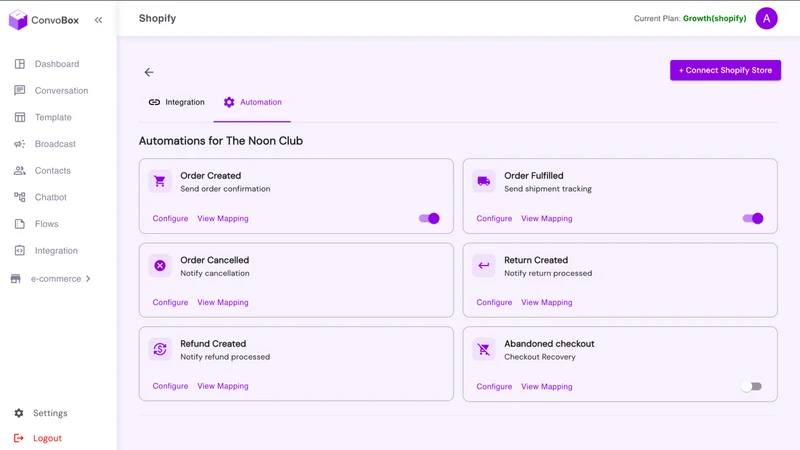
Task: Click Connect Shopify Store button
Action: pyautogui.click(x=725, y=70)
